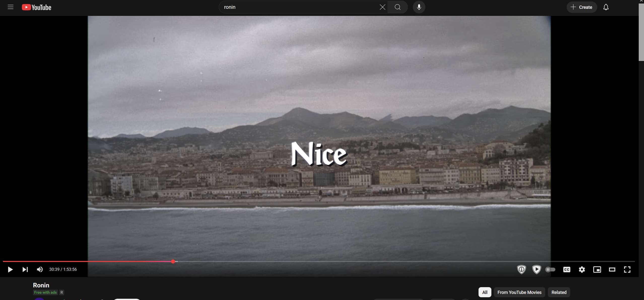
Task: Skip to the next video
Action: (25, 270)
